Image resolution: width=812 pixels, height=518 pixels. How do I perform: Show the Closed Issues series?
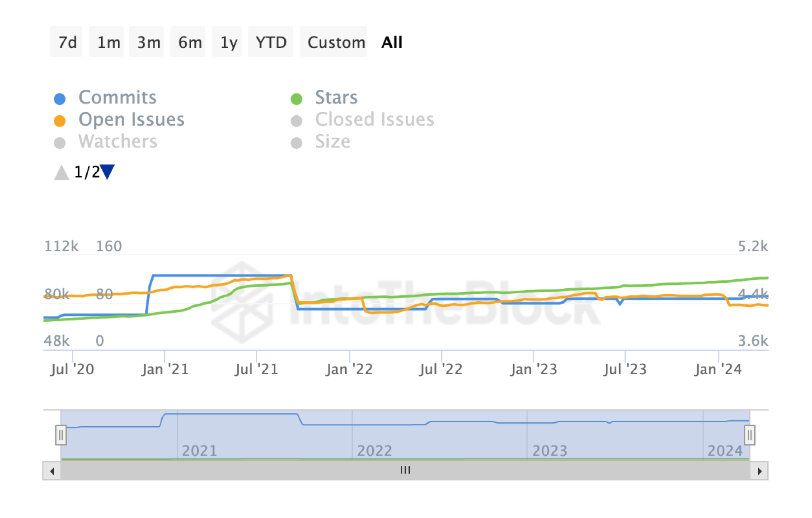(x=374, y=120)
